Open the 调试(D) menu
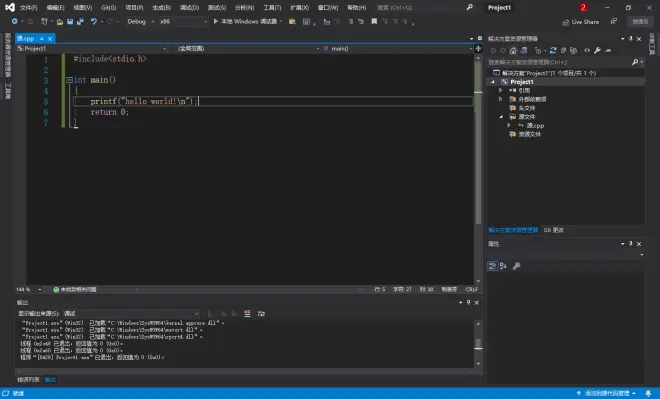Viewport: 660px width, 399px height. pyautogui.click(x=189, y=8)
